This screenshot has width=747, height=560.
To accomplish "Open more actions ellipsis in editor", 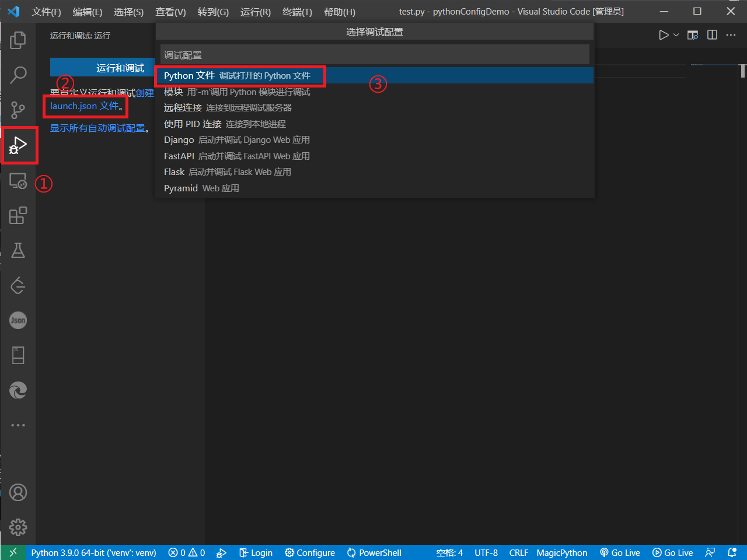I will [x=731, y=35].
